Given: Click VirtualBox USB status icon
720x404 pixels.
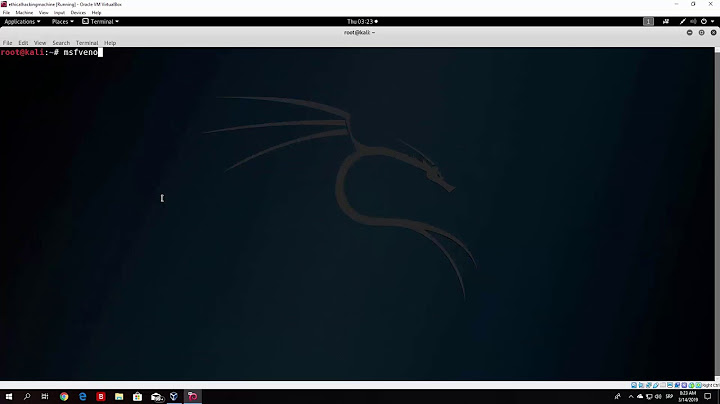Looking at the screenshot, I should coord(656,385).
